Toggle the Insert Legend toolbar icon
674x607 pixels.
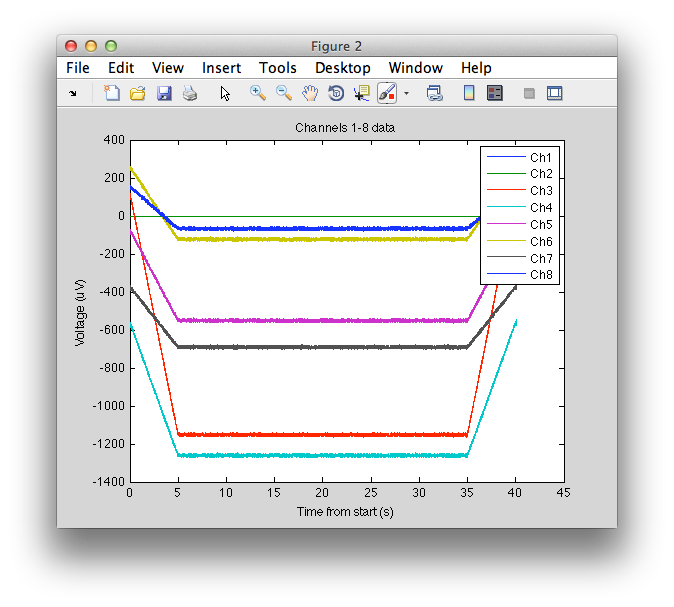(495, 93)
